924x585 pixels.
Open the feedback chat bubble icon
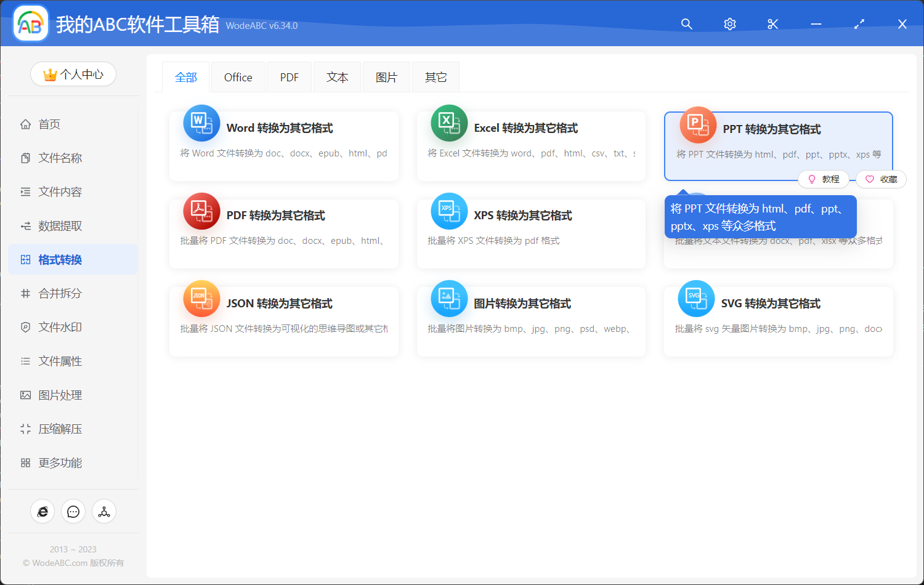point(73,511)
